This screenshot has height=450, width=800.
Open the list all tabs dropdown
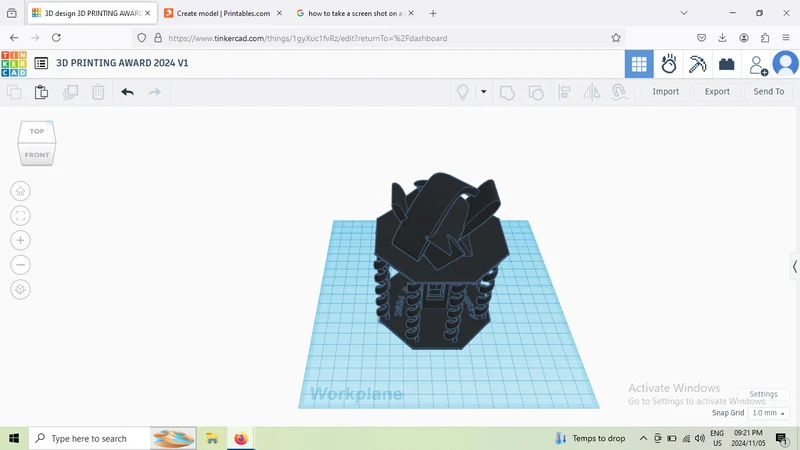pyautogui.click(x=684, y=13)
